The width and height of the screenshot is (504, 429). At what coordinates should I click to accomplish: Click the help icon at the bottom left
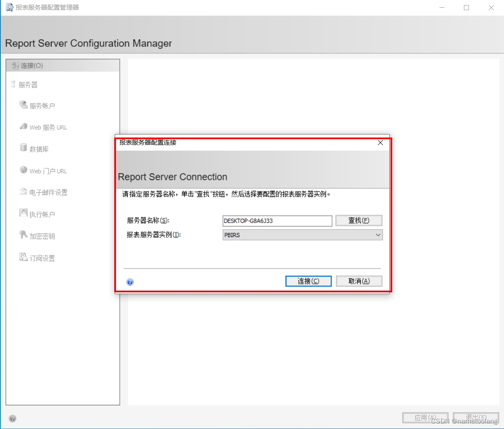click(12, 418)
